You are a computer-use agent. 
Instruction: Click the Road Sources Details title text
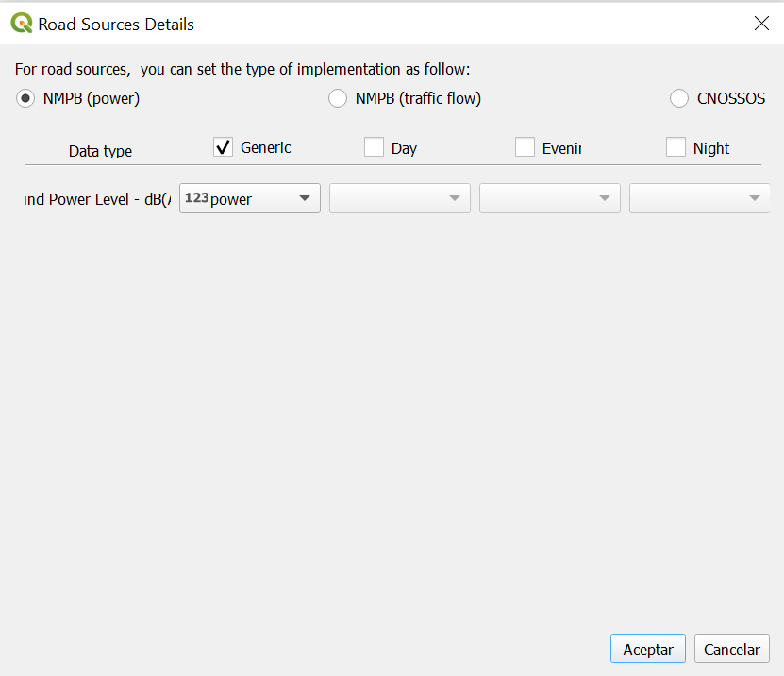pyautogui.click(x=116, y=25)
